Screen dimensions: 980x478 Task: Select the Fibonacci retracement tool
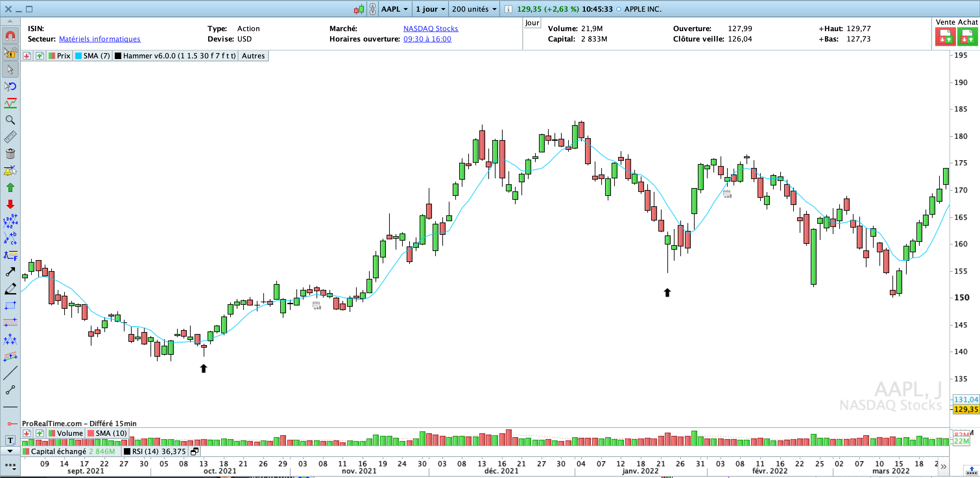coord(10,255)
